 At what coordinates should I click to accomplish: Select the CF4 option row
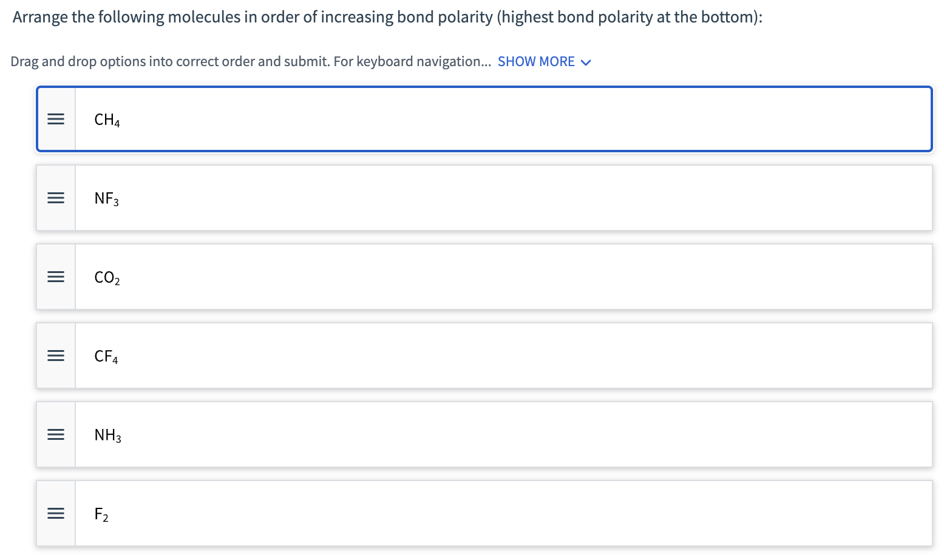point(425,356)
